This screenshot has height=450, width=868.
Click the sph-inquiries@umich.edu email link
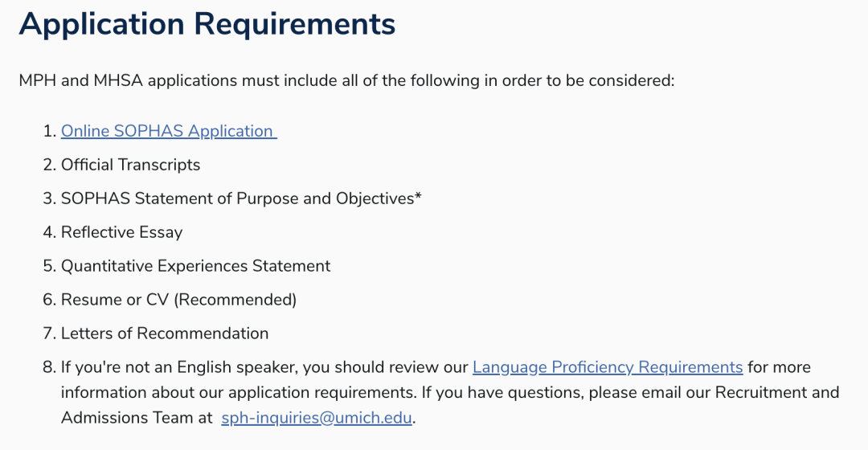point(316,417)
